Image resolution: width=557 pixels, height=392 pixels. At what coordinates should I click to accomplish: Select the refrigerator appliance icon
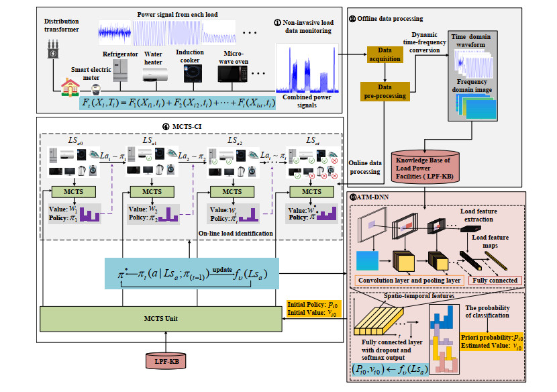[x=121, y=72]
